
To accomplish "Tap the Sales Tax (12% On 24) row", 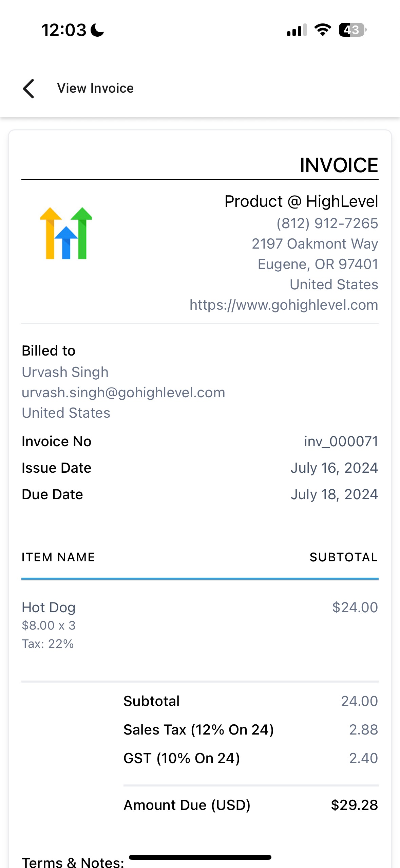I will 251,729.
